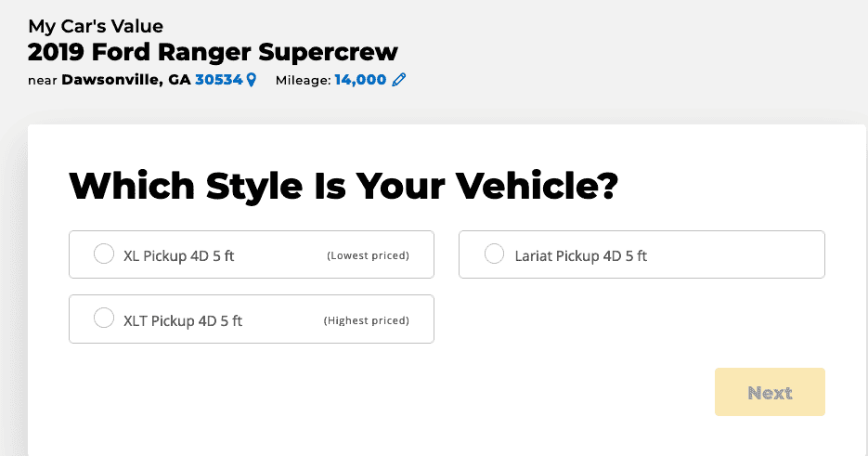Click the 14,000 mileage link
The image size is (868, 456).
click(360, 80)
